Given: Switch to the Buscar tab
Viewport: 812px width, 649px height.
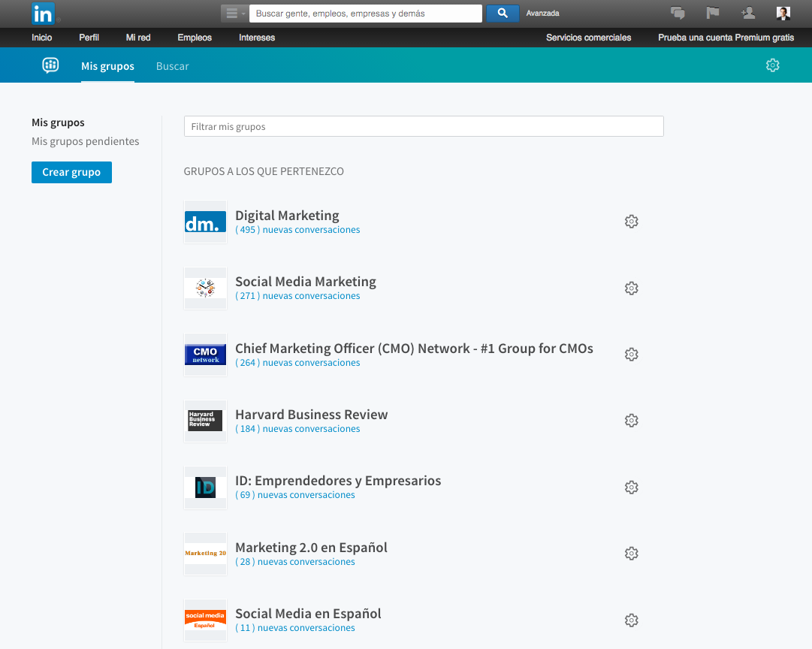Looking at the screenshot, I should (x=172, y=66).
